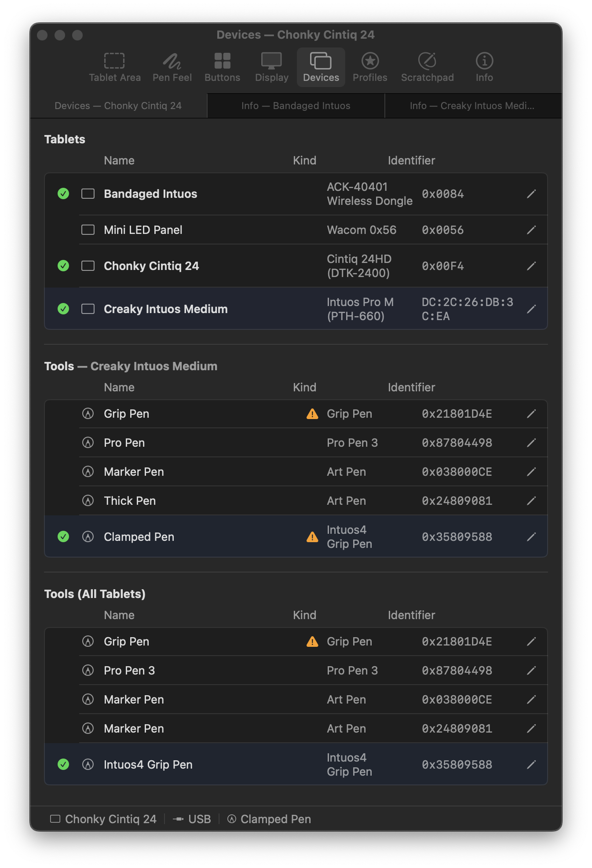Edit the Mini LED Panel tablet entry

pyautogui.click(x=531, y=230)
